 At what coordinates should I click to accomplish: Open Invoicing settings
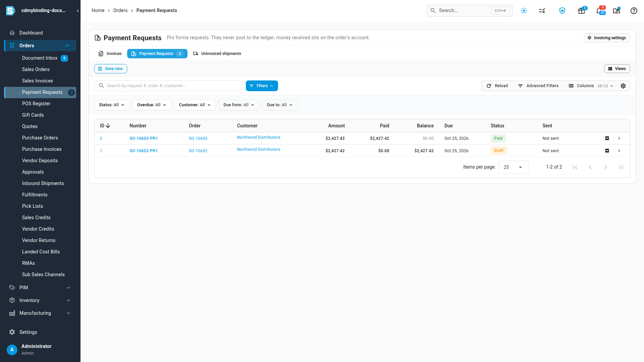[607, 38]
